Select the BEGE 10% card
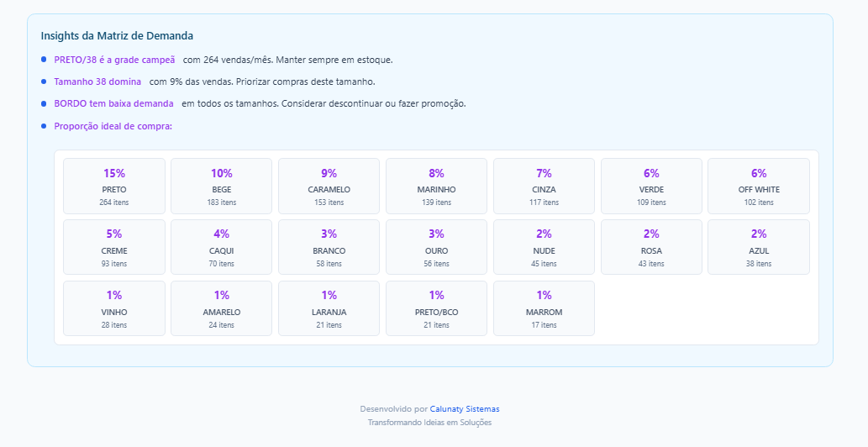 (x=222, y=186)
